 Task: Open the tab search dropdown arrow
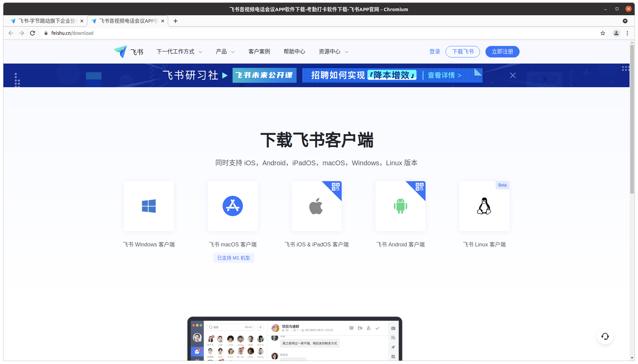coord(625,21)
